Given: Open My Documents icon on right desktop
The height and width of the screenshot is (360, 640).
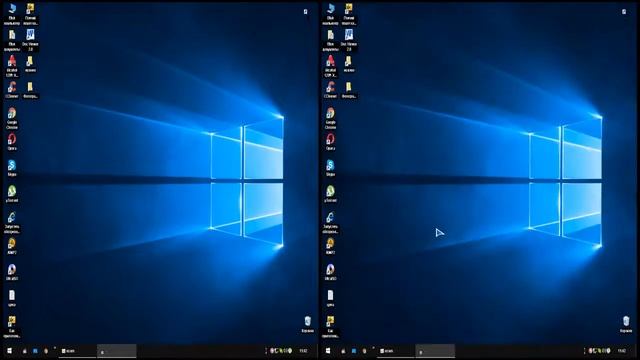Looking at the screenshot, I should click(x=330, y=40).
